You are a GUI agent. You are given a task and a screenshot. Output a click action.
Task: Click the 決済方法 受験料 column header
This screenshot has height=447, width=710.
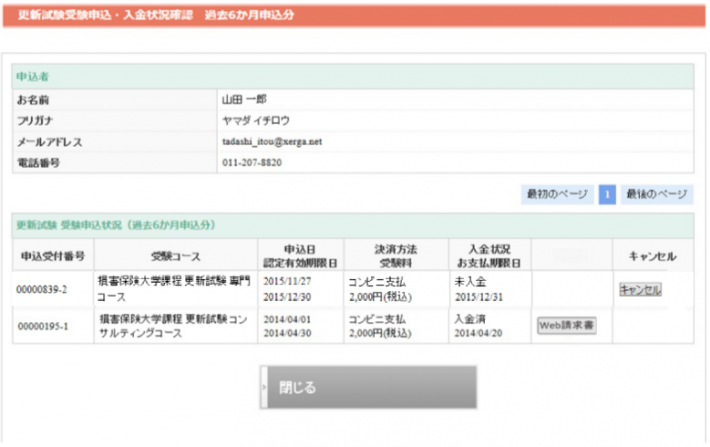click(x=392, y=254)
